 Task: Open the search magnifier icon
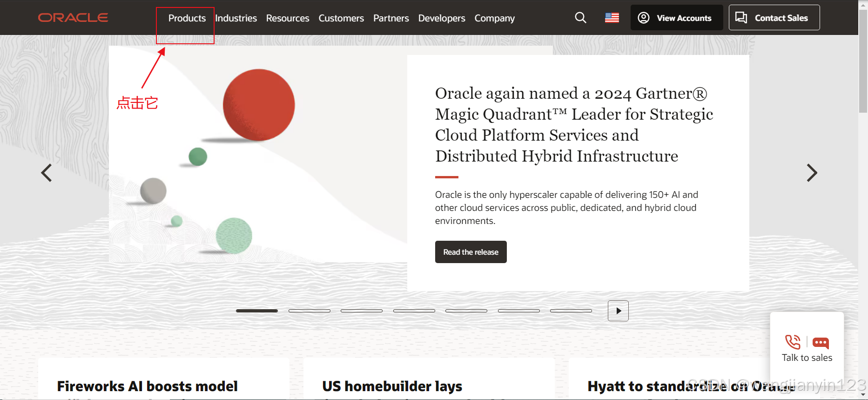click(x=580, y=18)
